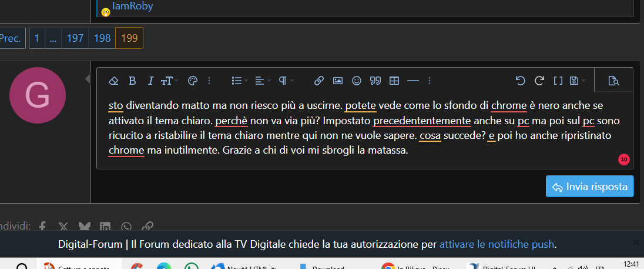Share on Bluesky
This screenshot has width=644, height=269.
click(x=84, y=226)
